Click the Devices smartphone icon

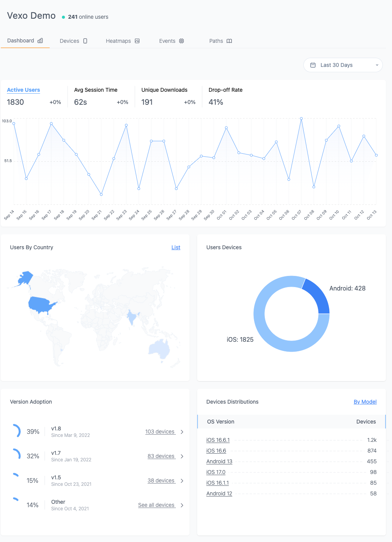click(x=85, y=41)
